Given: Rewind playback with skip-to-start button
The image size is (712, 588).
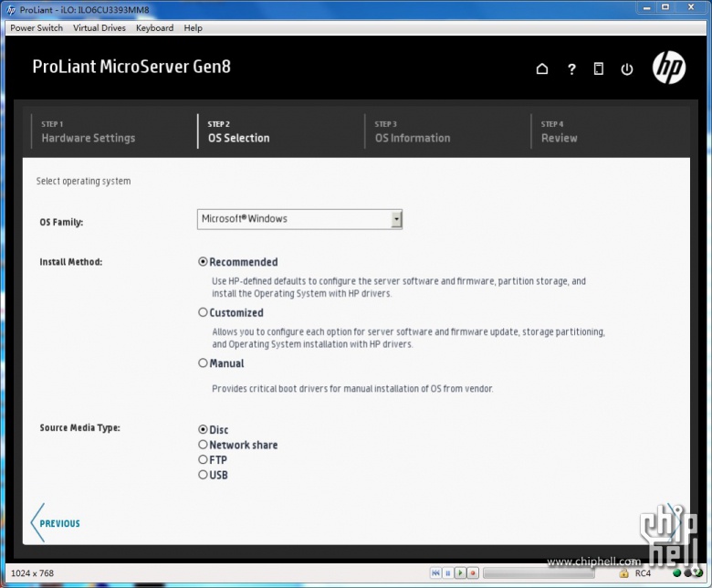Looking at the screenshot, I should [x=435, y=573].
